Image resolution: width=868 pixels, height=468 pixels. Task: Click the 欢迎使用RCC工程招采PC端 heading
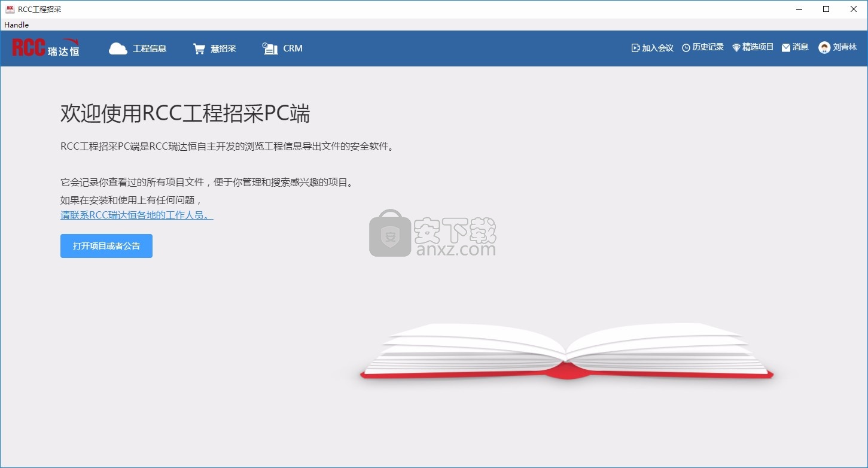click(185, 114)
